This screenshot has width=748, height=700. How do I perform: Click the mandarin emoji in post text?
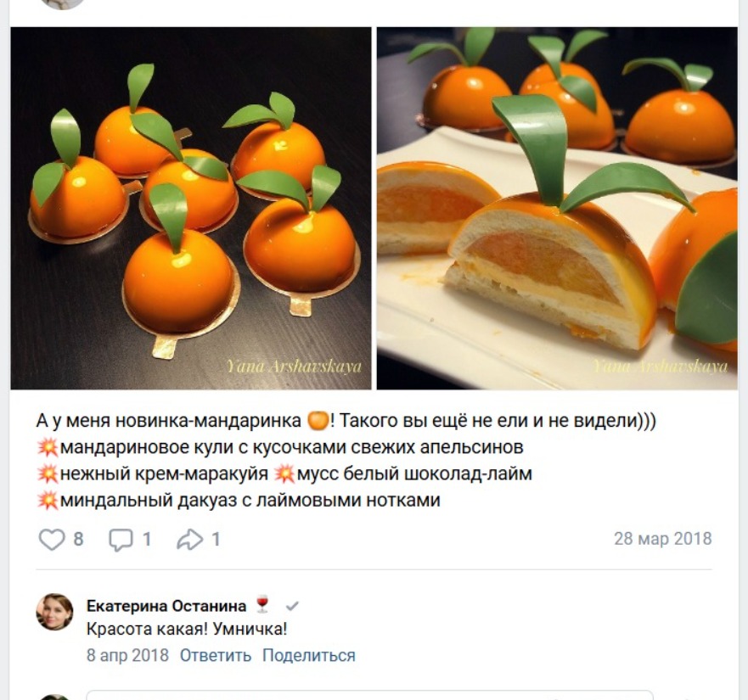(x=318, y=421)
